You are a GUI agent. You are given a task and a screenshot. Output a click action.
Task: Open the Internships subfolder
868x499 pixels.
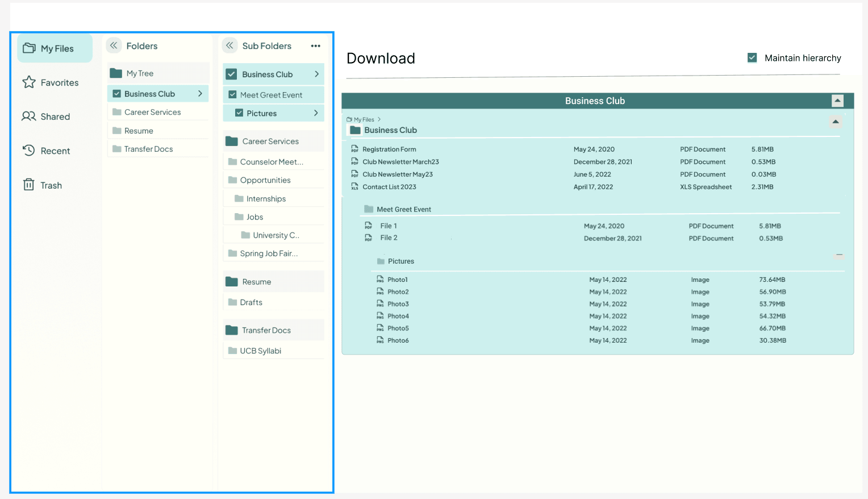click(273, 199)
